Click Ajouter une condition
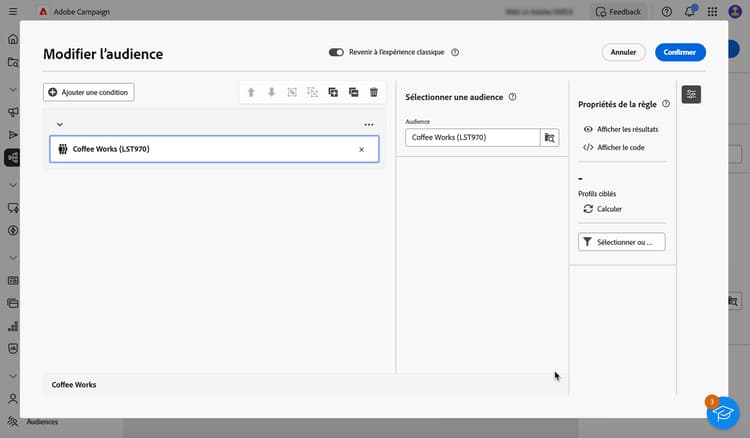The image size is (750, 438). [x=88, y=92]
